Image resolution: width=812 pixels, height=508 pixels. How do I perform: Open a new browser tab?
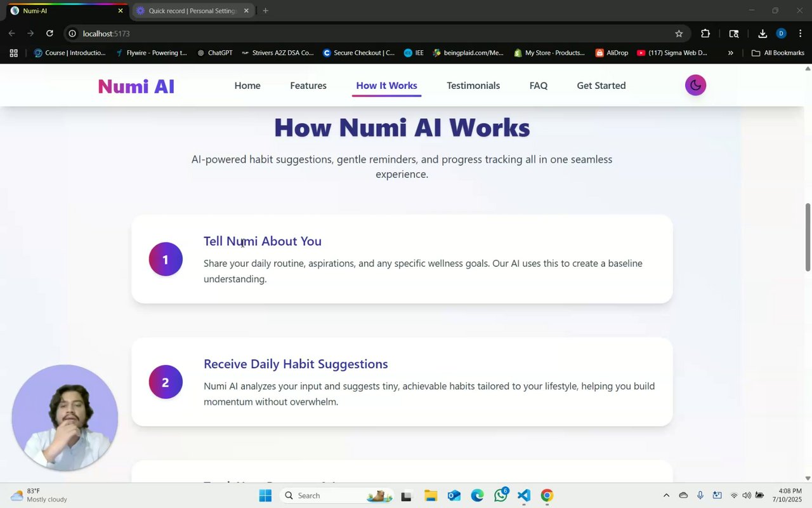tap(265, 11)
